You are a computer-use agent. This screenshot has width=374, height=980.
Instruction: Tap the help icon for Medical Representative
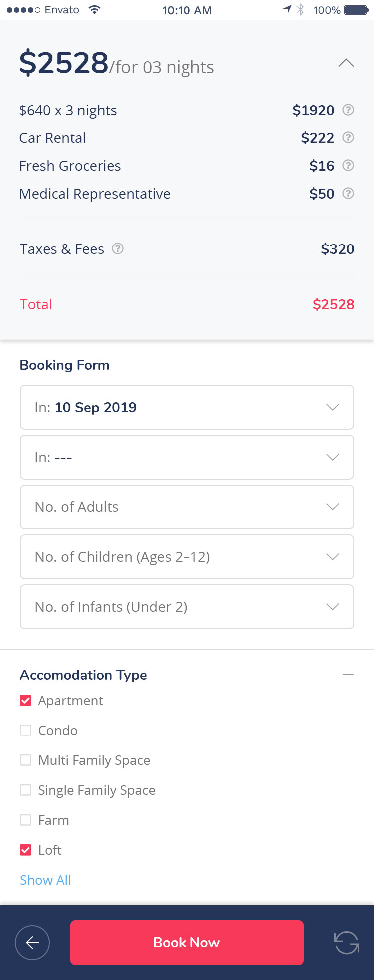pyautogui.click(x=348, y=193)
